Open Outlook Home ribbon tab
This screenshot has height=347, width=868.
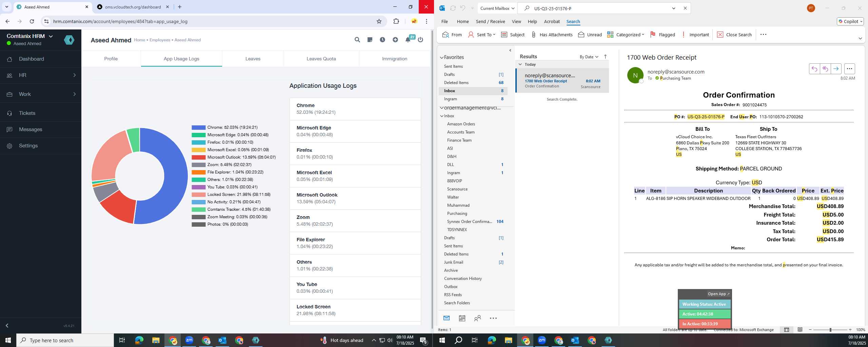tap(463, 21)
